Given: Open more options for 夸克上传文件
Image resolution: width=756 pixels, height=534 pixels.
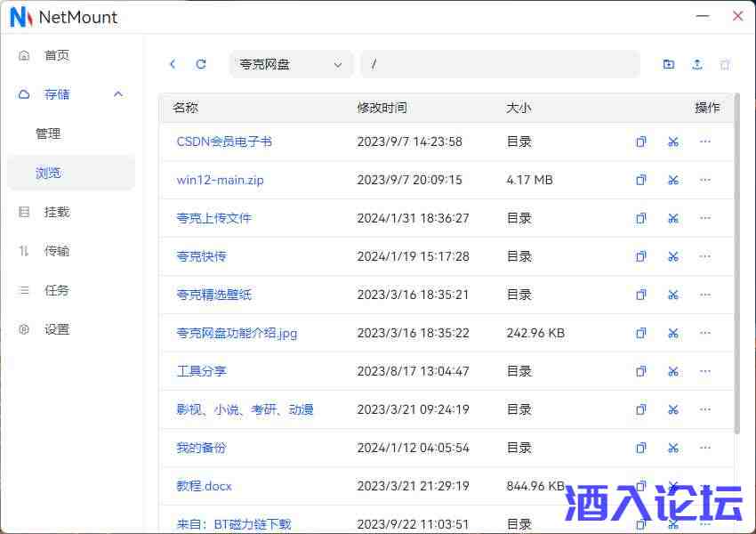Looking at the screenshot, I should 705,218.
